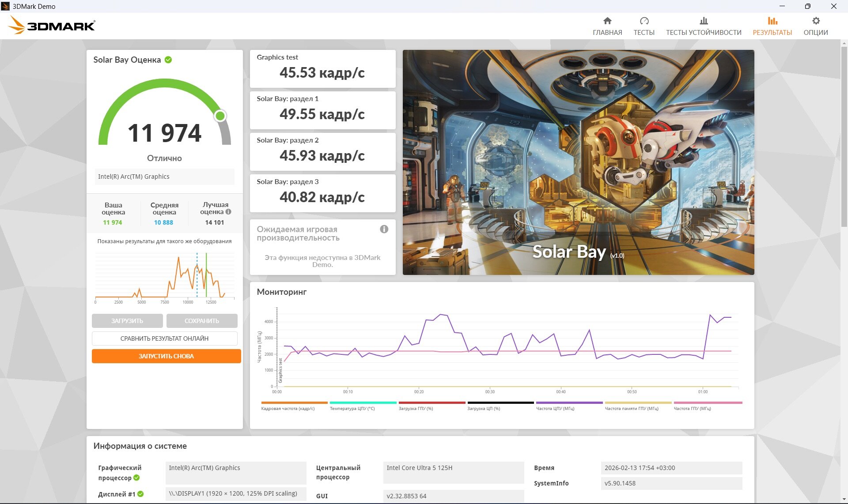This screenshot has height=504, width=848.
Task: Switch to the ГЛАВНАЯ tab label
Action: pos(607,33)
